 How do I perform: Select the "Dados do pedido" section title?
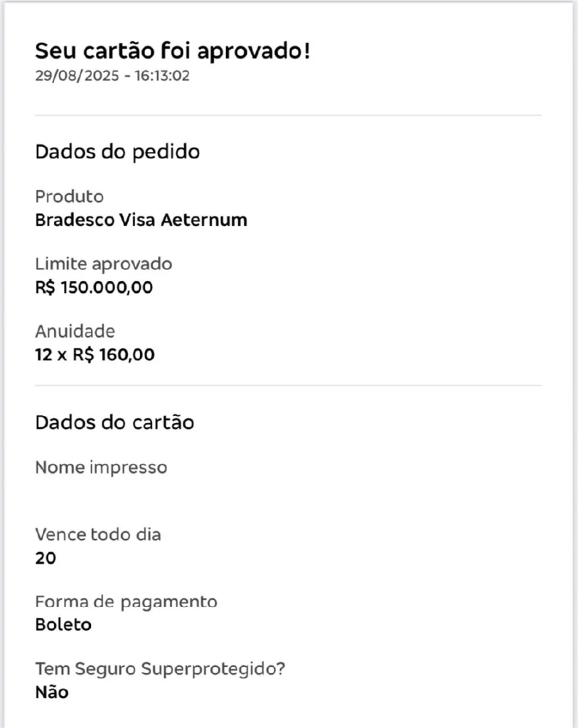[117, 151]
